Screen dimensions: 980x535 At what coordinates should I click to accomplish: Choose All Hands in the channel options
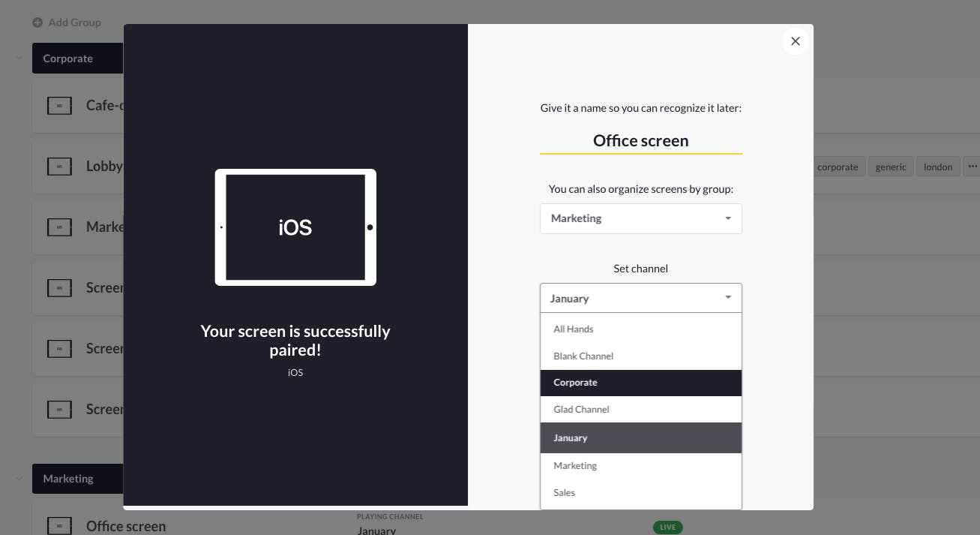click(x=573, y=329)
